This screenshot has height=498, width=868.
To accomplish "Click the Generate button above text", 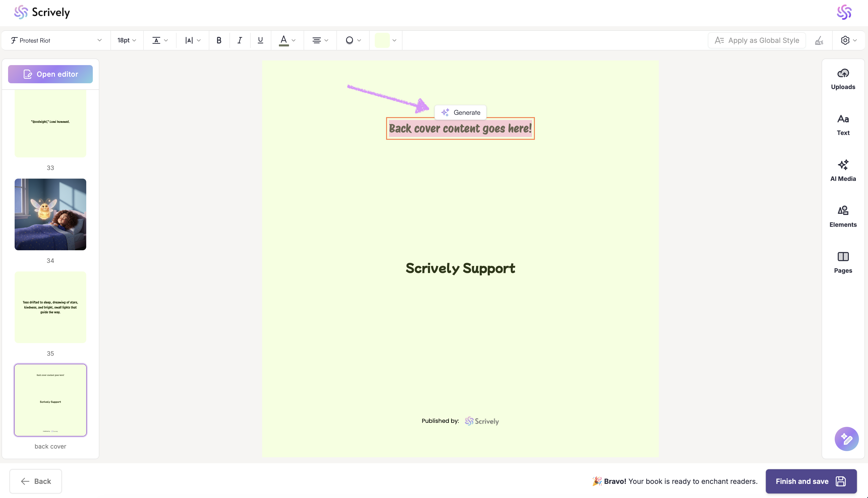I will coord(460,113).
